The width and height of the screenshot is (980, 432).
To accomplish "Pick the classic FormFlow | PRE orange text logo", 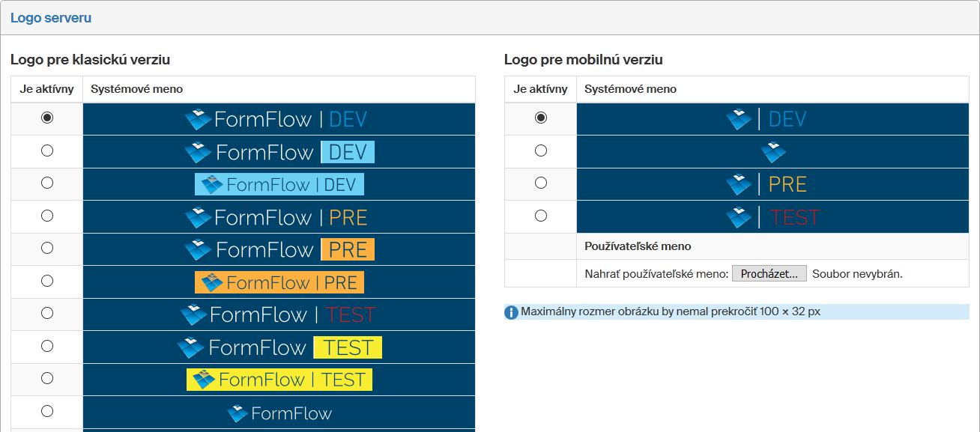I will pos(47,216).
